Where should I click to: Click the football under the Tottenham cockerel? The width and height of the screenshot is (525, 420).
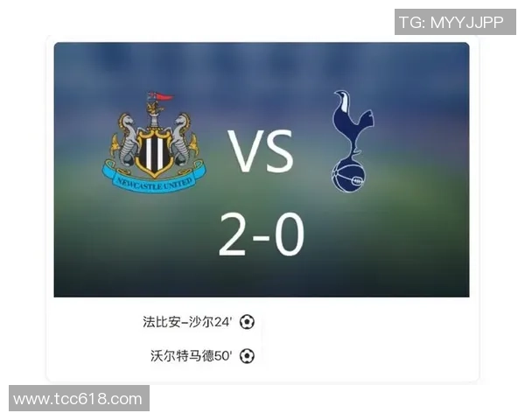point(349,176)
